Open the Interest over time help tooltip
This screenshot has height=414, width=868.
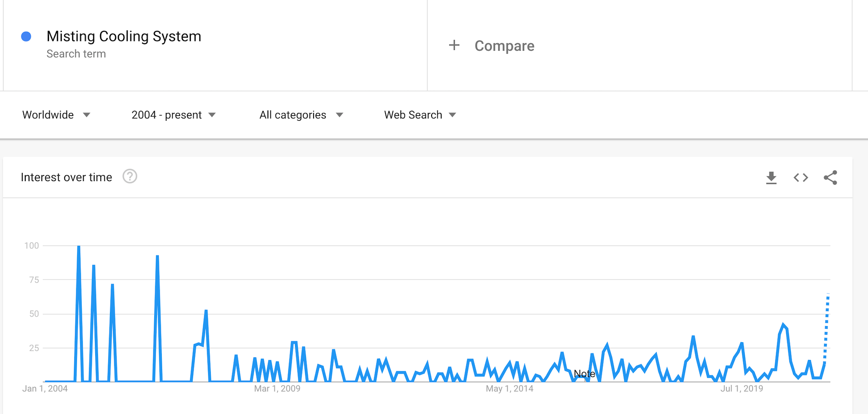click(129, 177)
